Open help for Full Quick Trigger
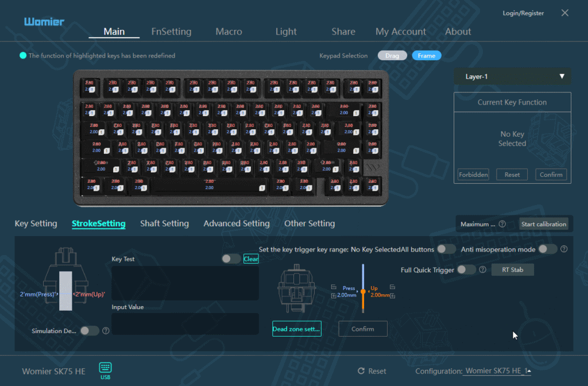The width and height of the screenshot is (588, 386). [482, 269]
